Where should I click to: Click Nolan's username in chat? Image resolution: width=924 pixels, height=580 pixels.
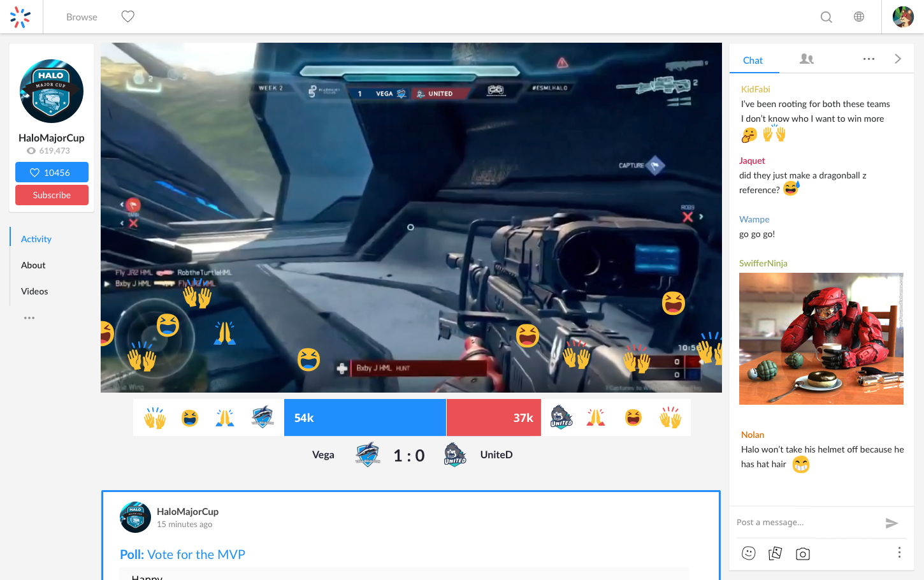(753, 435)
